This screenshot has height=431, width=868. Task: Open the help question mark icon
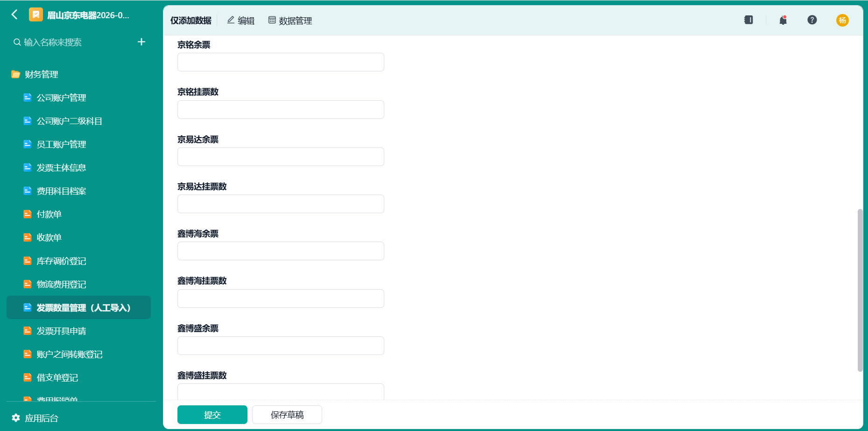click(812, 20)
